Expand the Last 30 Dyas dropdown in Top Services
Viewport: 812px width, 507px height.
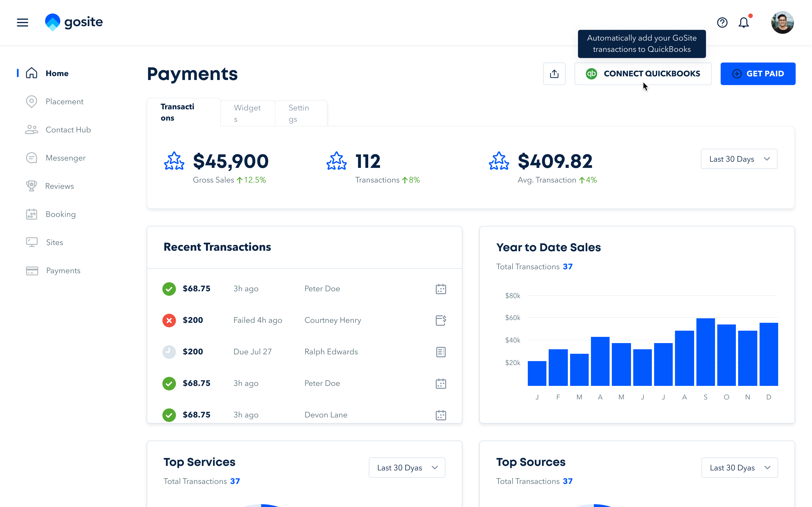pos(407,468)
